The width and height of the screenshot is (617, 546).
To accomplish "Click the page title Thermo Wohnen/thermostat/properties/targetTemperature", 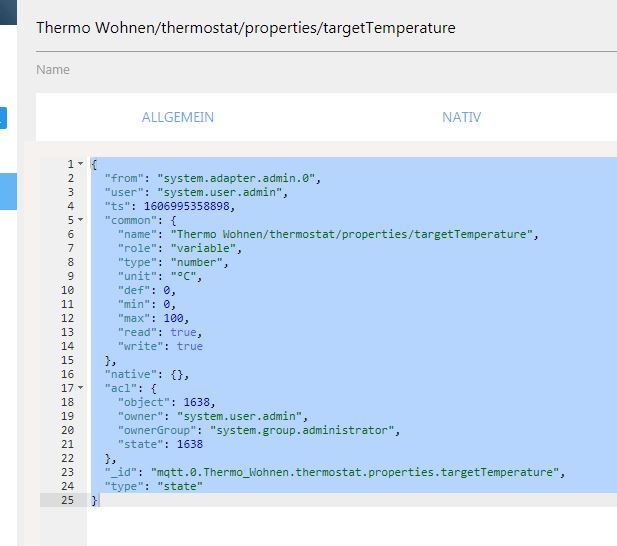I will click(x=246, y=28).
